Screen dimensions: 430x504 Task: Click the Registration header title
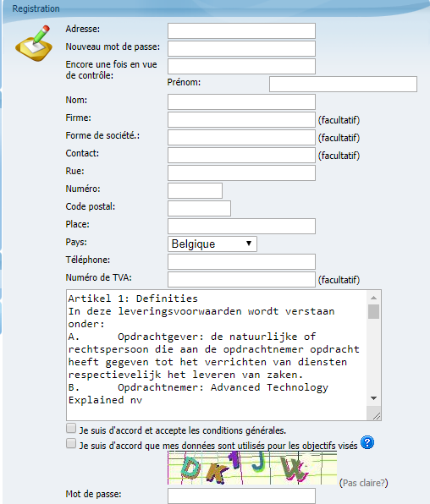(36, 8)
